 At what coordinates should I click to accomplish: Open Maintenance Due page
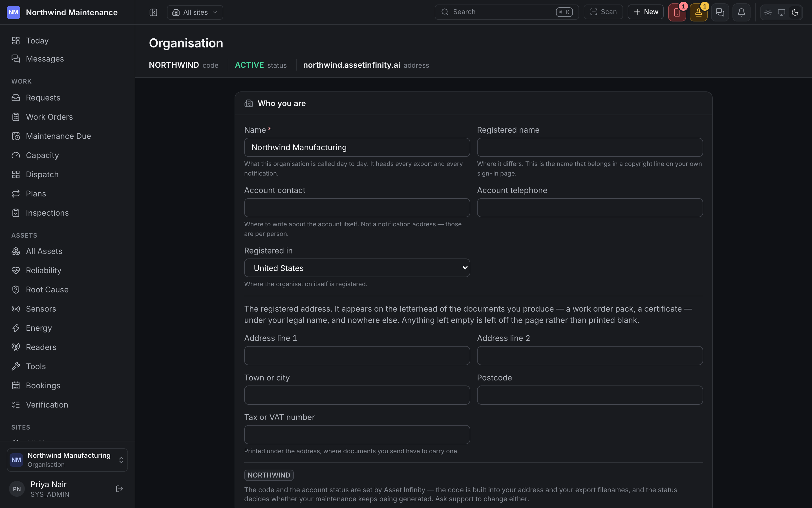point(67,136)
